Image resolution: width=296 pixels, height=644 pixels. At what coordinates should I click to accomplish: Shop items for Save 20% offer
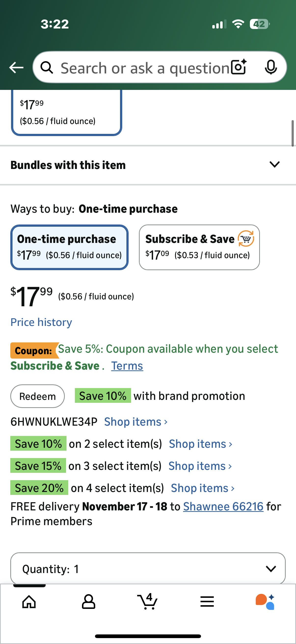202,488
